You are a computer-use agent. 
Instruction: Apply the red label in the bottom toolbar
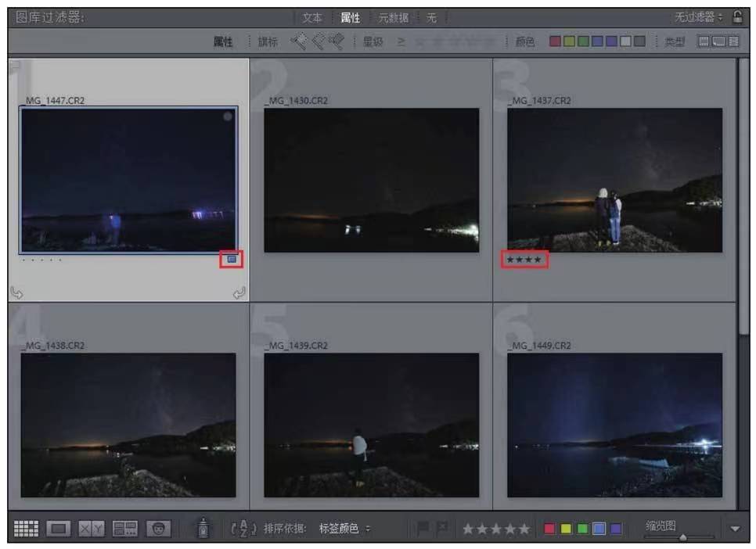549,529
